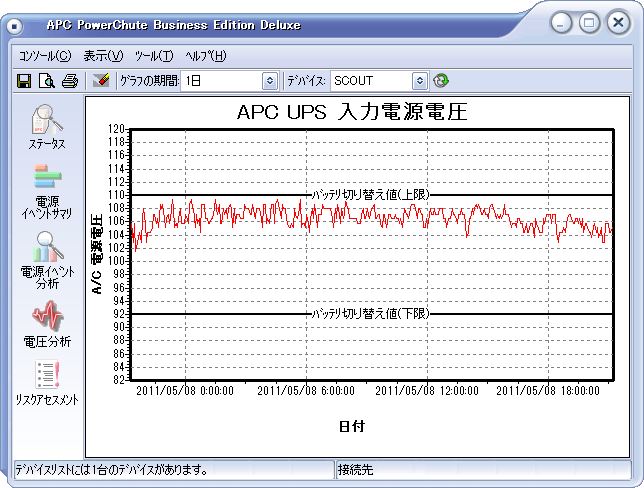
Task: Minimize the PowerChute window
Action: (561, 22)
